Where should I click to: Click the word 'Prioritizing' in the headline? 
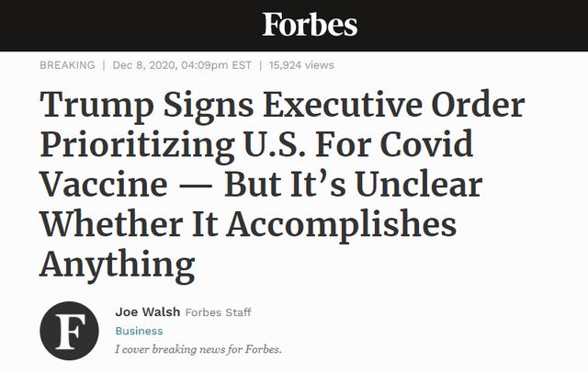pos(137,146)
